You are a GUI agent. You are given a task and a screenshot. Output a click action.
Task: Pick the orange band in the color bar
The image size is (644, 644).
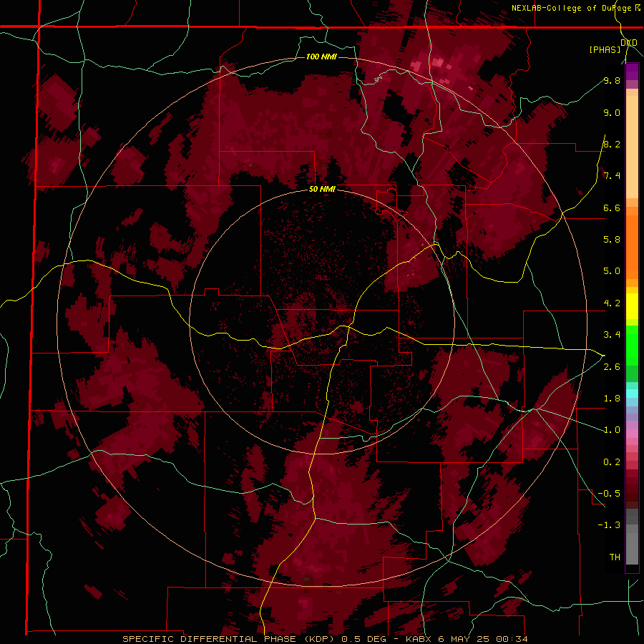(x=632, y=246)
